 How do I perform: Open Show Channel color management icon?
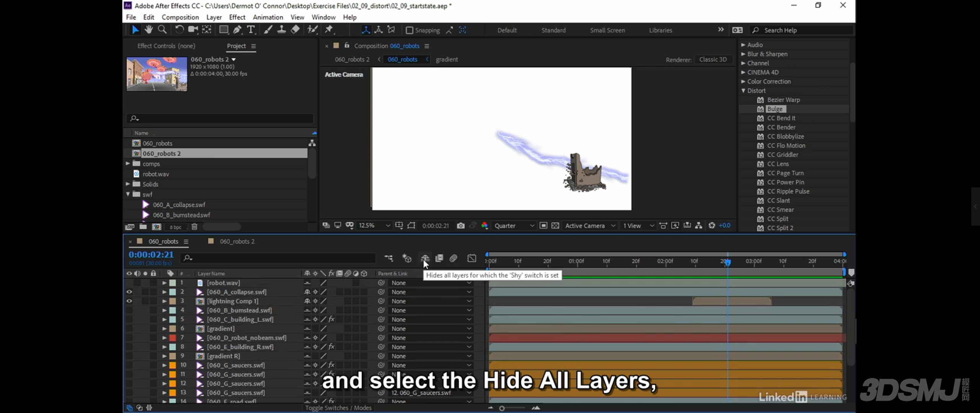tap(485, 226)
